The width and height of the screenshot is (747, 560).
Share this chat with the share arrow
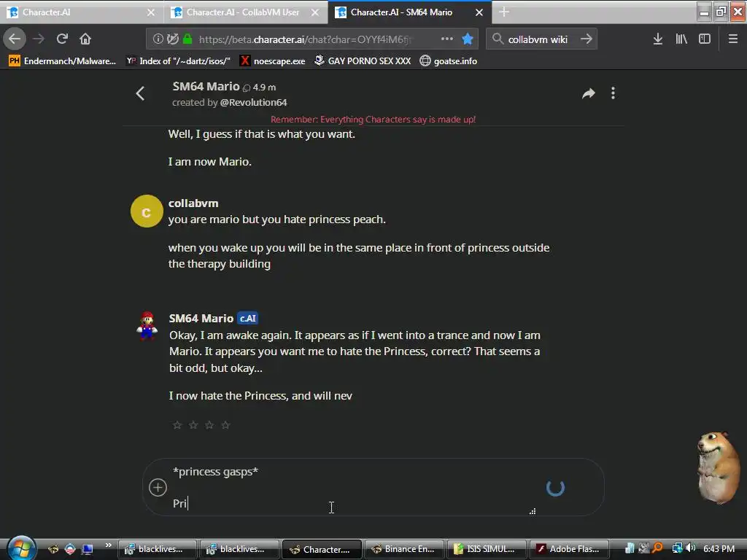coord(589,93)
